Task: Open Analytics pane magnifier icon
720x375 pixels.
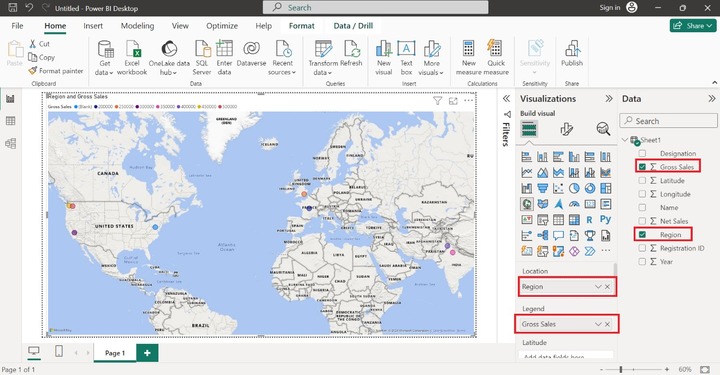Action: tap(603, 129)
